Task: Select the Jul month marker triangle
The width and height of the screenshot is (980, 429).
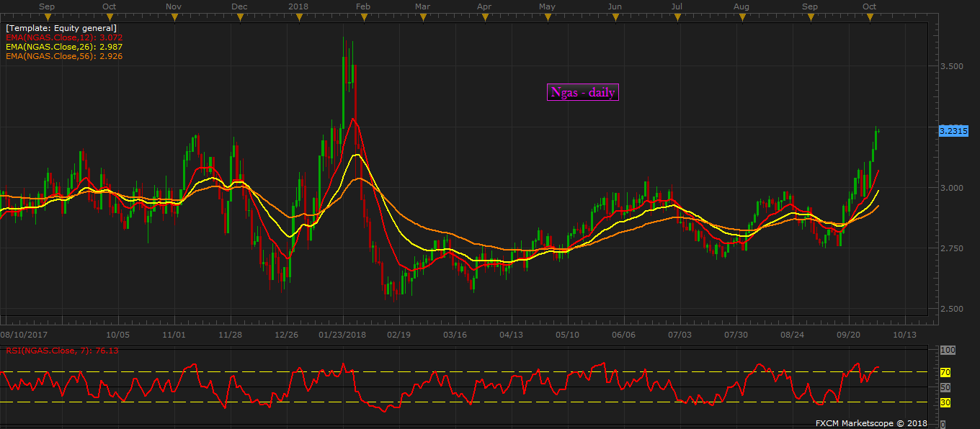Action: pos(677,16)
